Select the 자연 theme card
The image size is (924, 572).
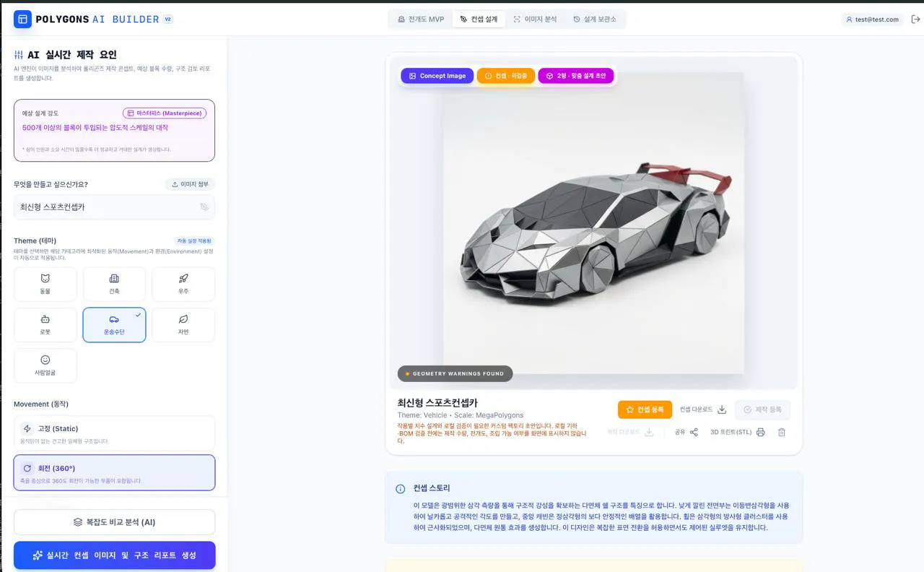[x=183, y=325]
